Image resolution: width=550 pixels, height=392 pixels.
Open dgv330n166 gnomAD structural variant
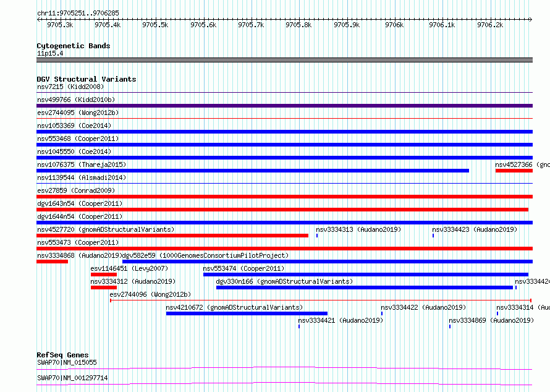(284, 281)
